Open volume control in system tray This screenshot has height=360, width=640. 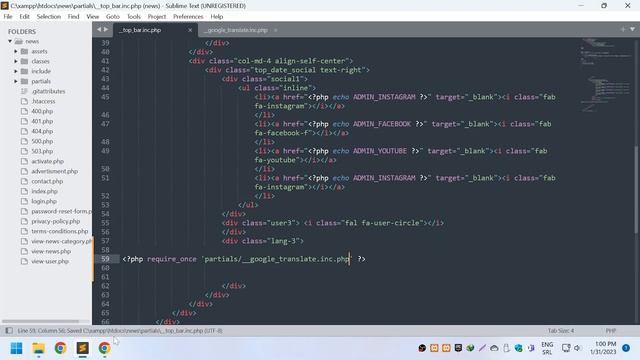coord(577,348)
